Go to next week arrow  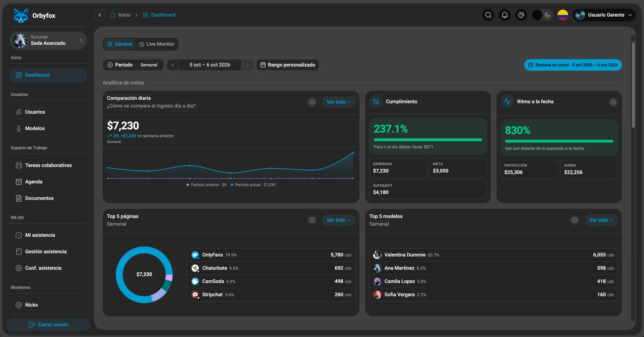click(x=247, y=65)
